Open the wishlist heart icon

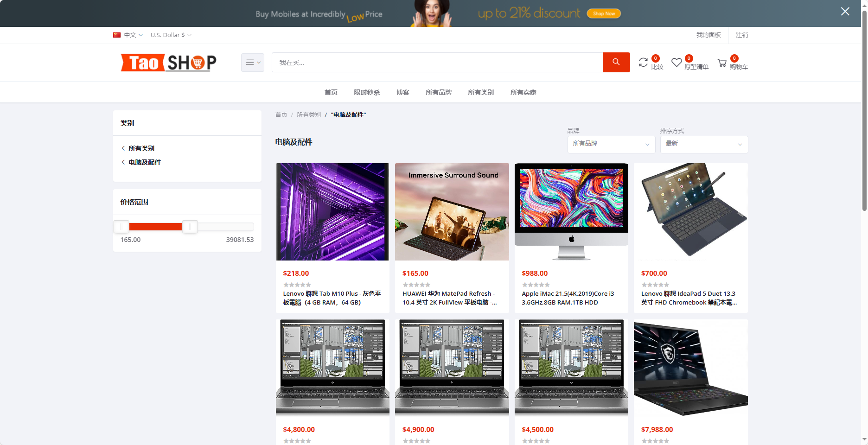(x=677, y=62)
